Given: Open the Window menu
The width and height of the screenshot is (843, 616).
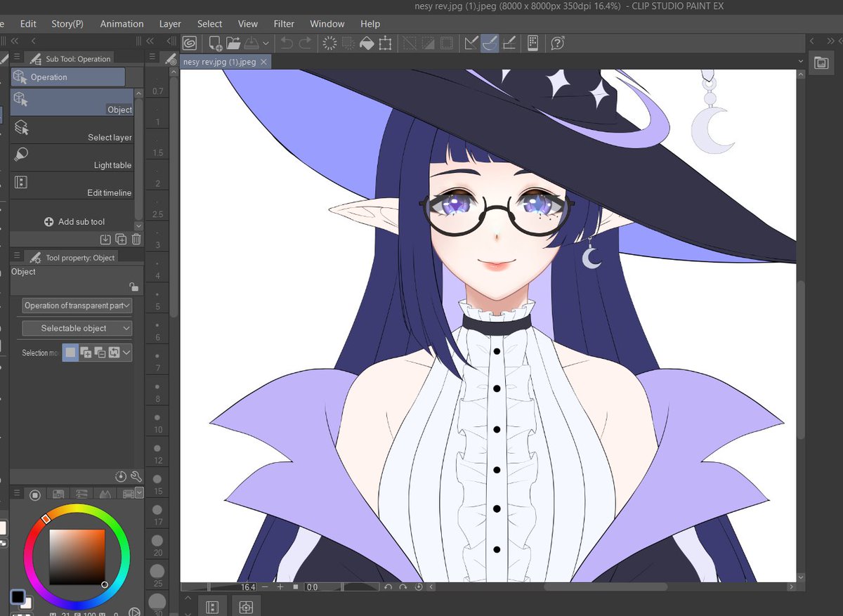Looking at the screenshot, I should 327,23.
